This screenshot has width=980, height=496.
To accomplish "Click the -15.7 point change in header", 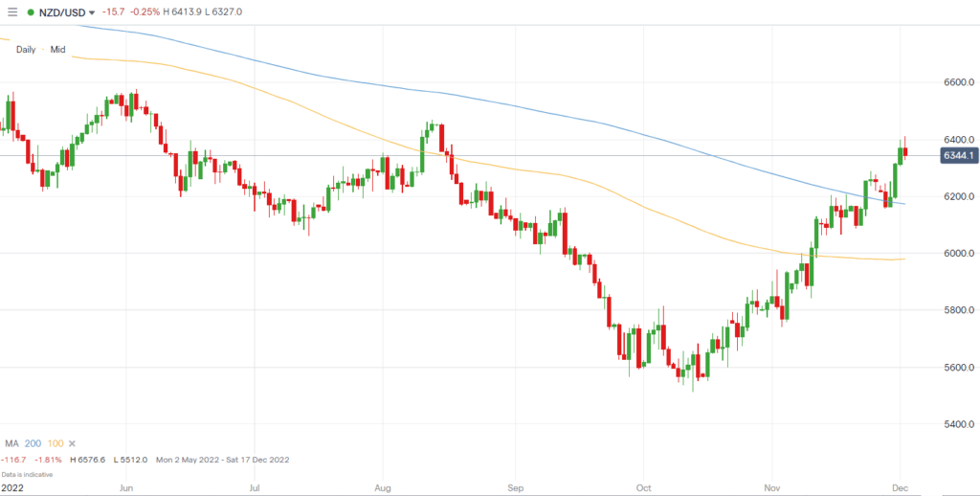I will (113, 12).
